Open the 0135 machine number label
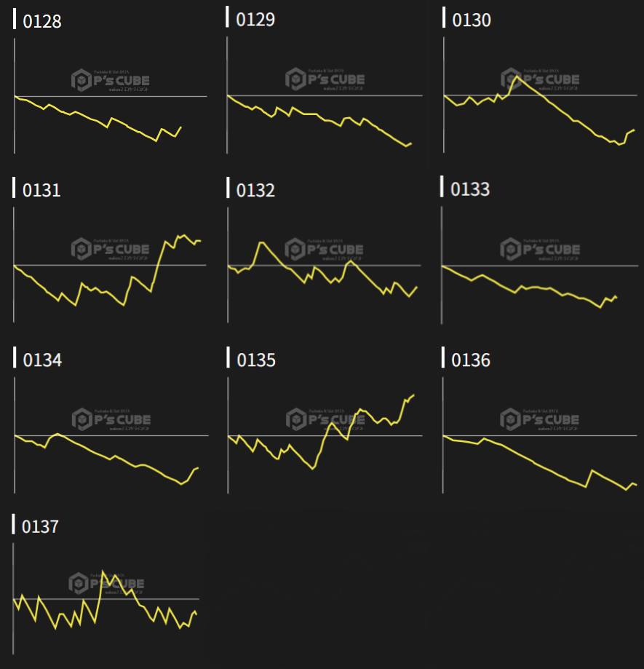This screenshot has width=644, height=669. 256,360
